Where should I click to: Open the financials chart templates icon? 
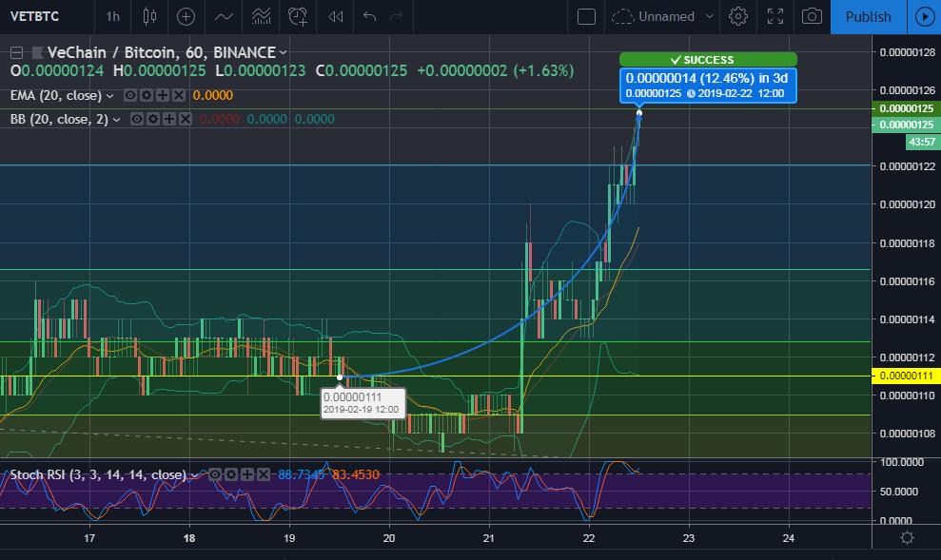(x=261, y=16)
